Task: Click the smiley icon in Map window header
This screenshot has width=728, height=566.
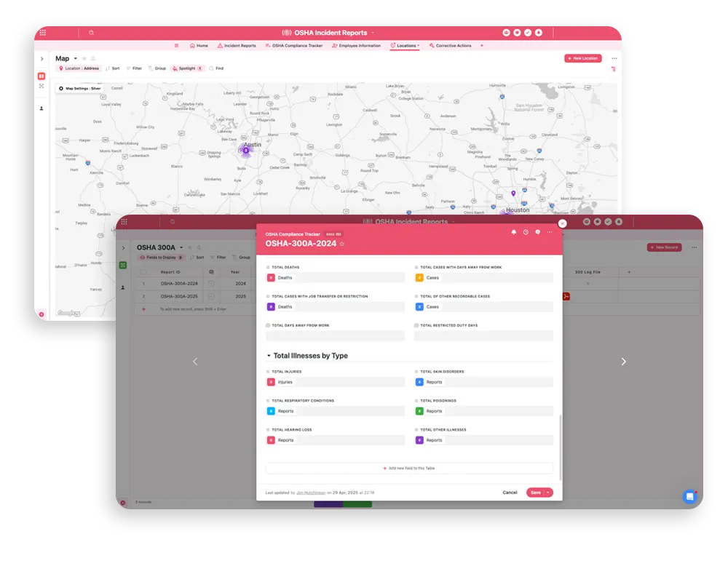Action: point(506,33)
